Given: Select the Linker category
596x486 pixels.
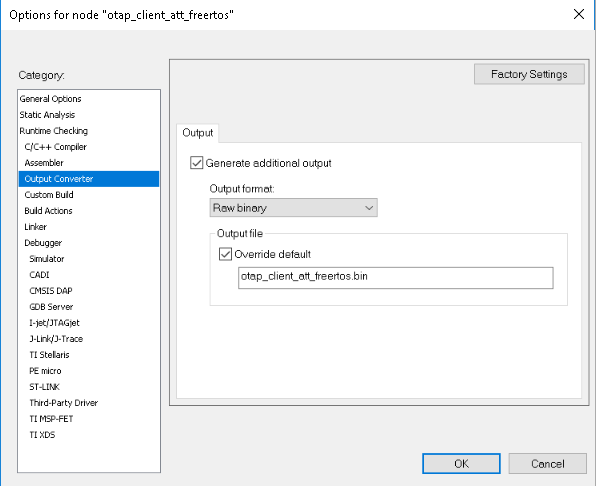Looking at the screenshot, I should click(x=35, y=227).
